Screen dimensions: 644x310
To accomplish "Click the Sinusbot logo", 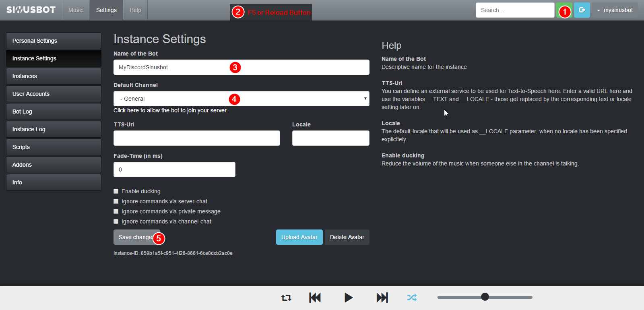I will (31, 10).
